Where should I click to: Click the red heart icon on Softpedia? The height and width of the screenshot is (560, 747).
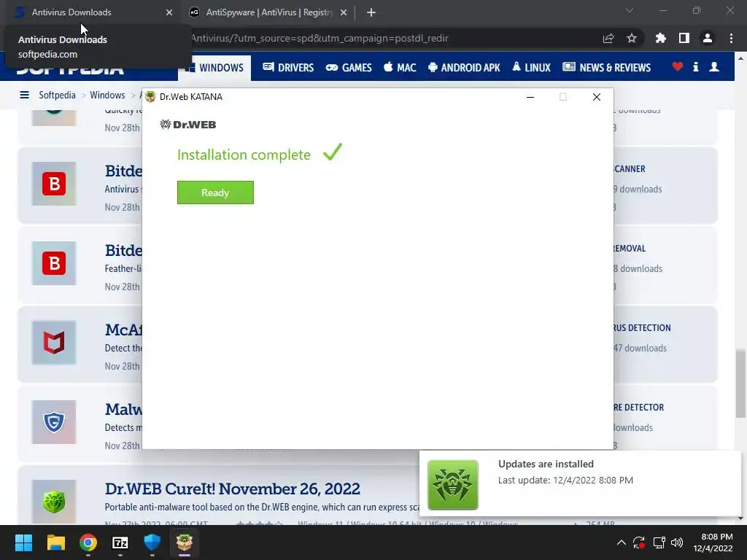point(678,66)
